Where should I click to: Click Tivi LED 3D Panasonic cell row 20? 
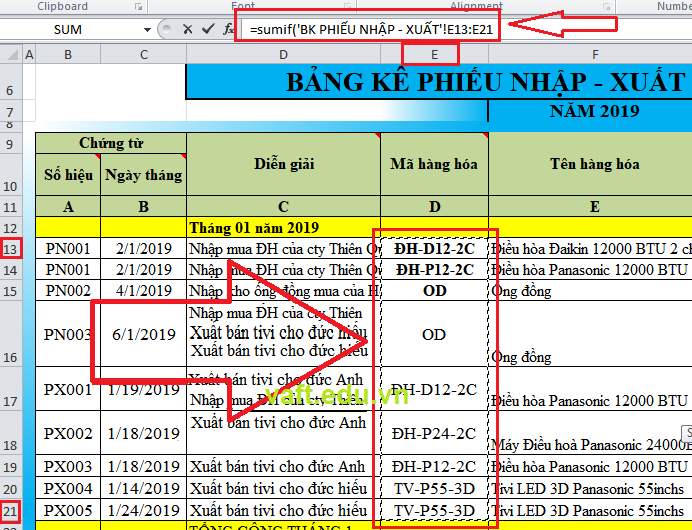pyautogui.click(x=590, y=489)
